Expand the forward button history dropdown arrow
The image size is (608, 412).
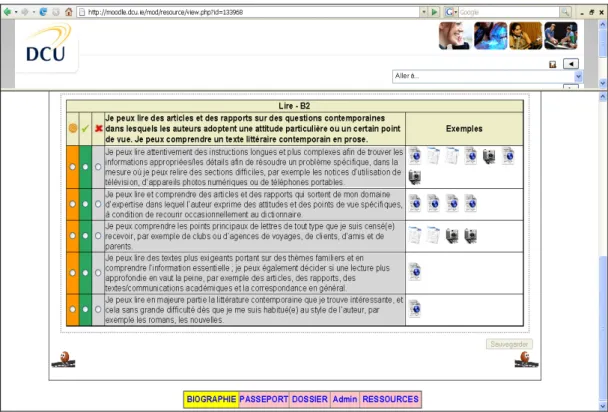[x=34, y=12]
